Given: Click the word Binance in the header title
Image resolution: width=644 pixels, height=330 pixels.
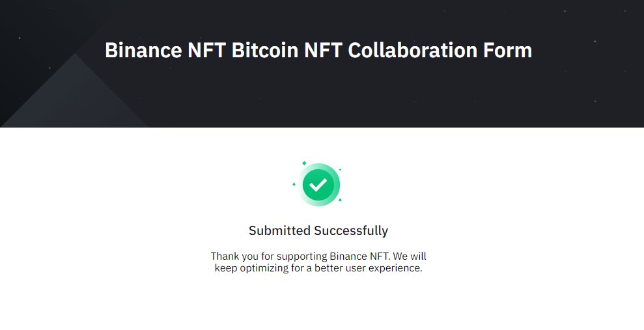Looking at the screenshot, I should (143, 50).
